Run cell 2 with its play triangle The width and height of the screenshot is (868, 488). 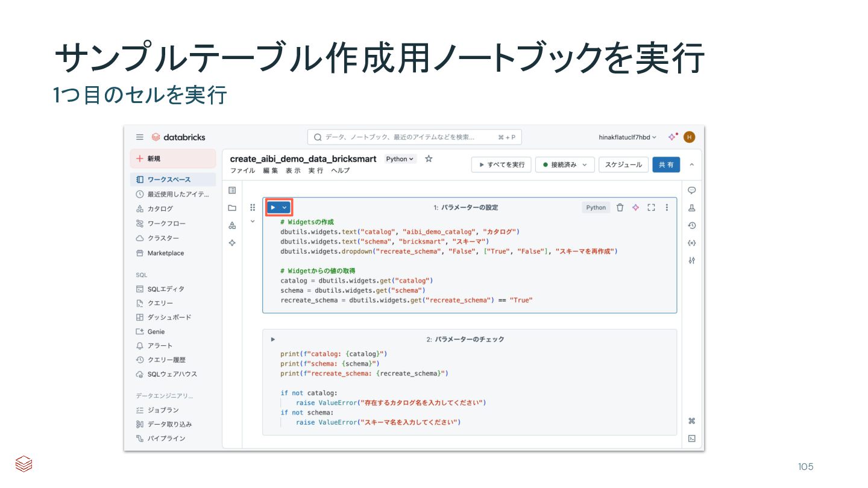point(273,339)
